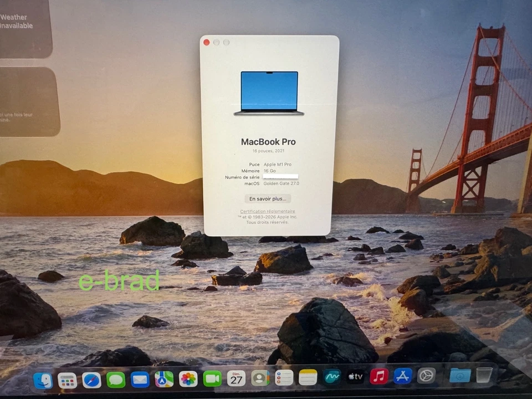Select the 16 Go memory value
Image resolution: width=532 pixels, height=399 pixels.
[270, 171]
